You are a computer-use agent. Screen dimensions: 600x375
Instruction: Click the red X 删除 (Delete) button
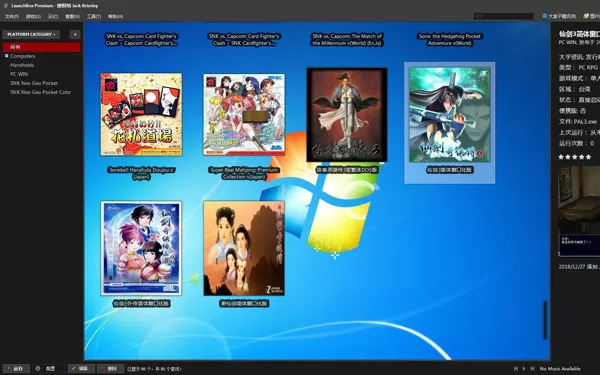click(x=110, y=369)
